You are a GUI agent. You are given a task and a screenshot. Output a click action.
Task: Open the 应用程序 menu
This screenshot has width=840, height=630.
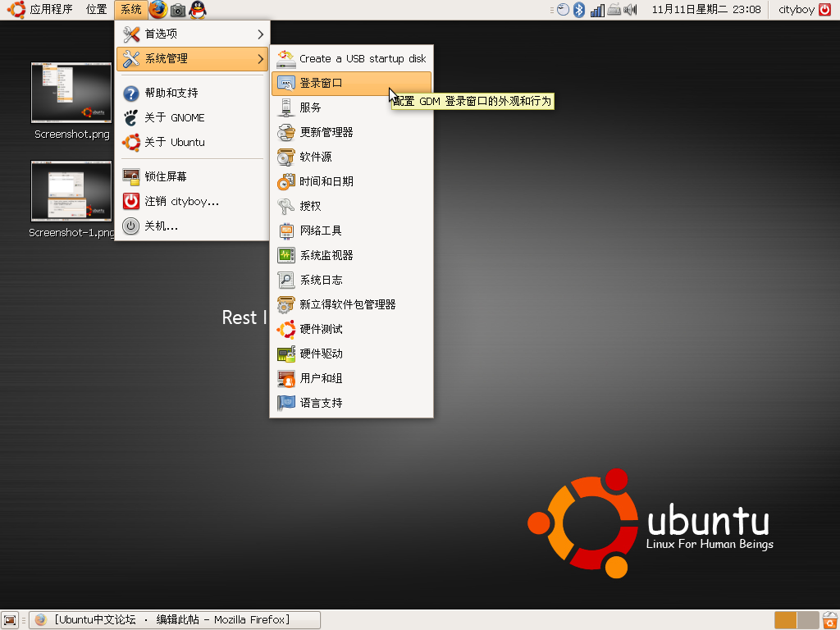click(51, 10)
